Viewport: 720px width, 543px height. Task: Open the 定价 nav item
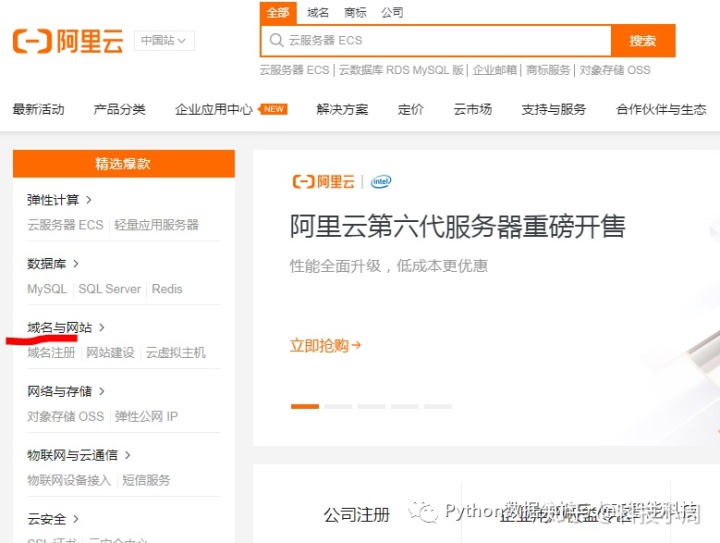[411, 109]
